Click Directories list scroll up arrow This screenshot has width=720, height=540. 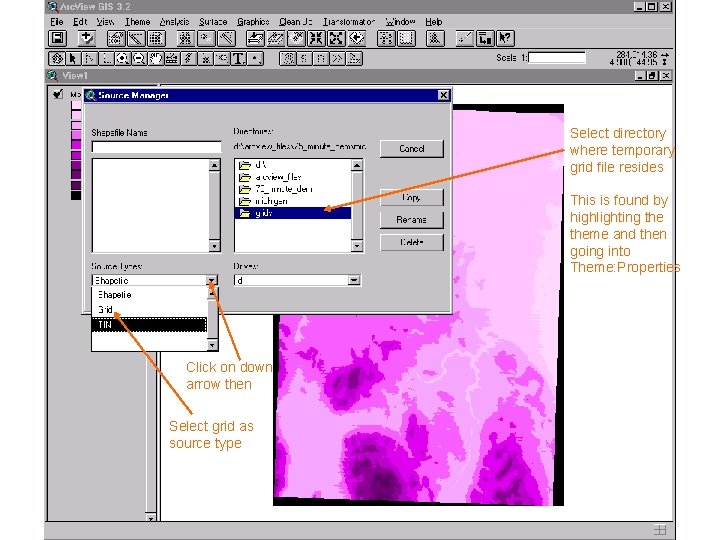click(357, 165)
